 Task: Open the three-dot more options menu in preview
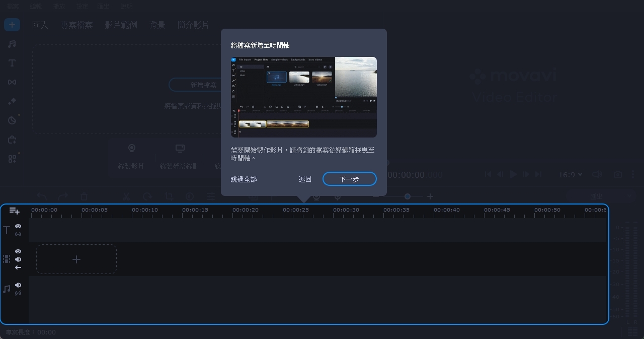tap(633, 174)
